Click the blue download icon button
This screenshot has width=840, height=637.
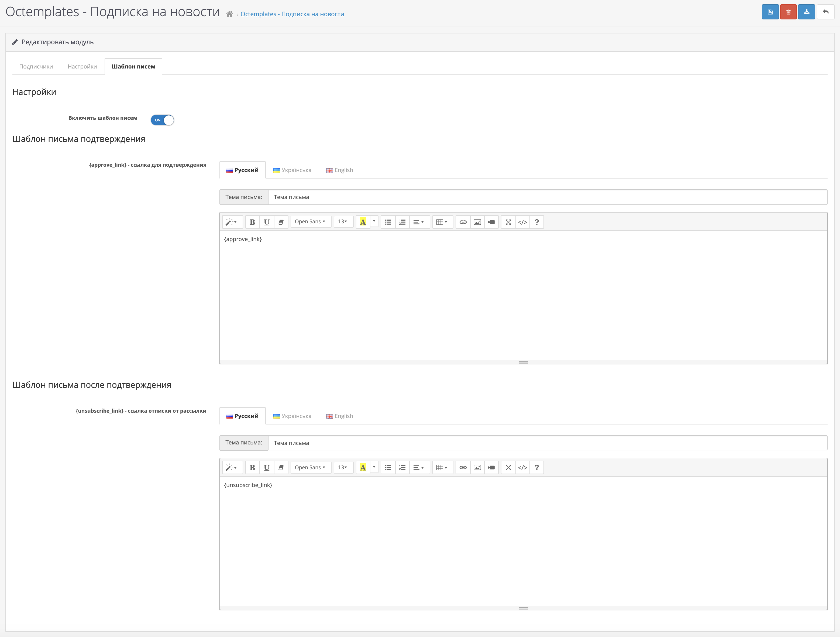click(806, 12)
